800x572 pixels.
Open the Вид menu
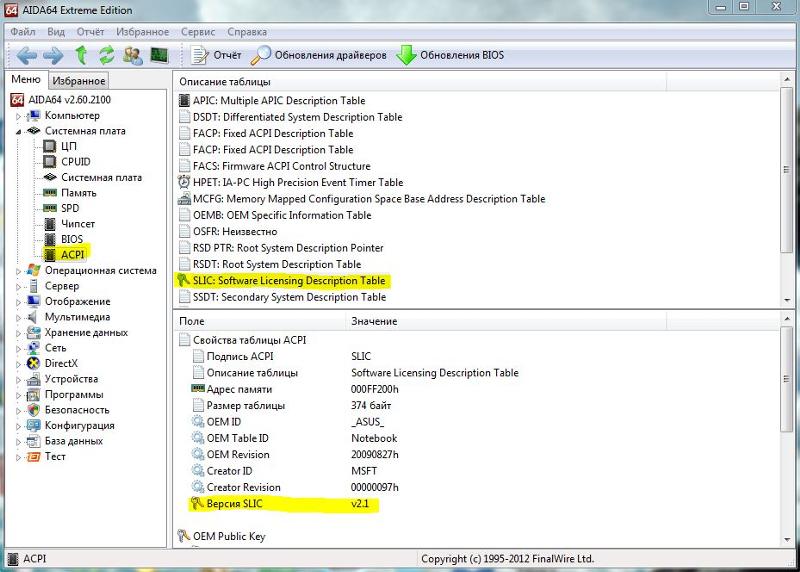point(56,32)
